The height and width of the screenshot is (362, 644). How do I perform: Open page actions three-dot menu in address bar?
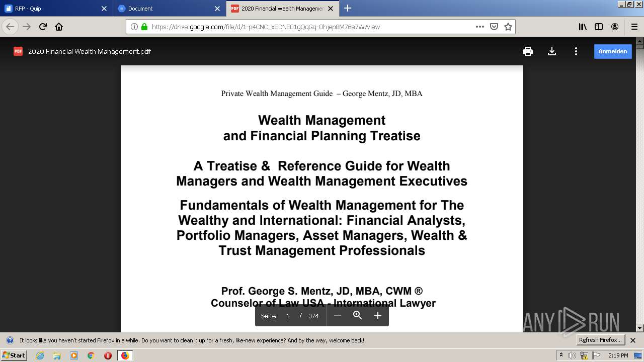(480, 27)
